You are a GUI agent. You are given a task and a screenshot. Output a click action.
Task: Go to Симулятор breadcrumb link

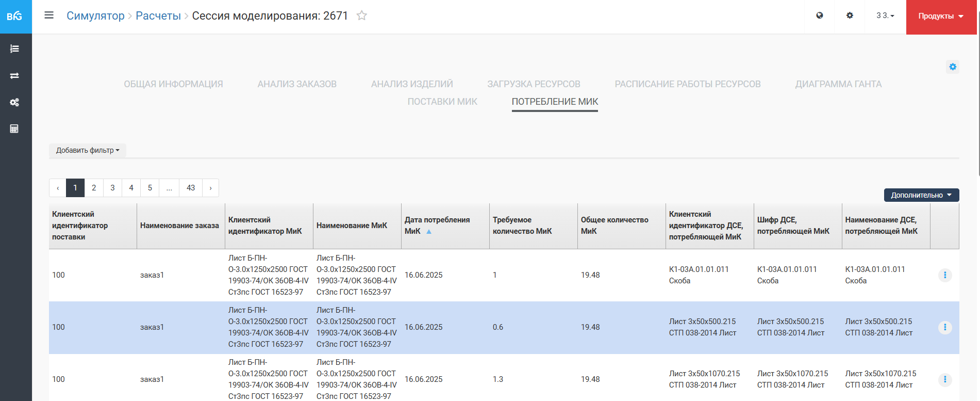tap(95, 16)
